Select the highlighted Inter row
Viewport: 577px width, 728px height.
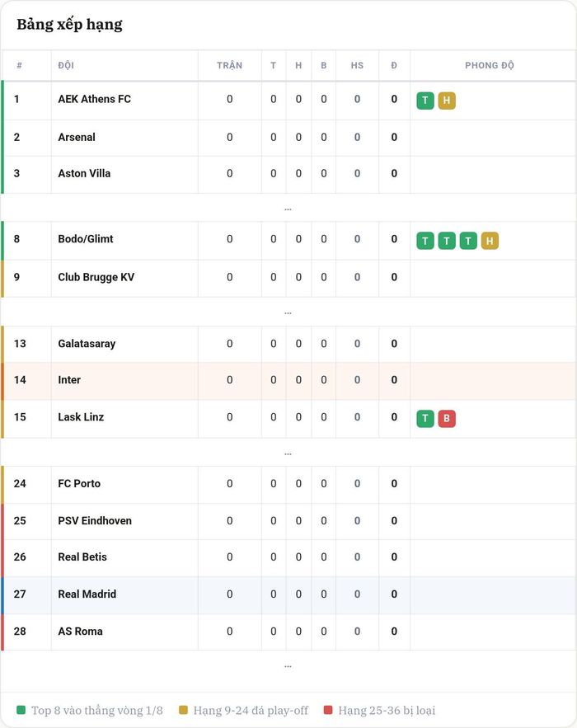(x=288, y=381)
